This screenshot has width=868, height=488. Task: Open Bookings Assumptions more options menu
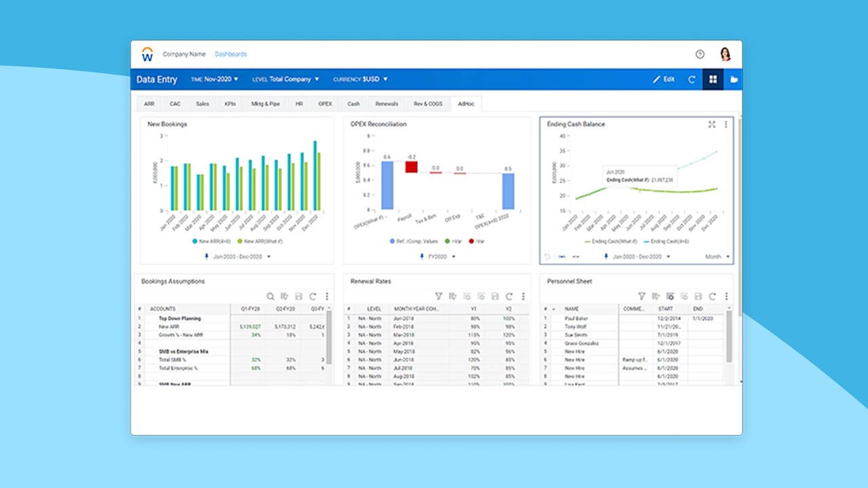(327, 296)
